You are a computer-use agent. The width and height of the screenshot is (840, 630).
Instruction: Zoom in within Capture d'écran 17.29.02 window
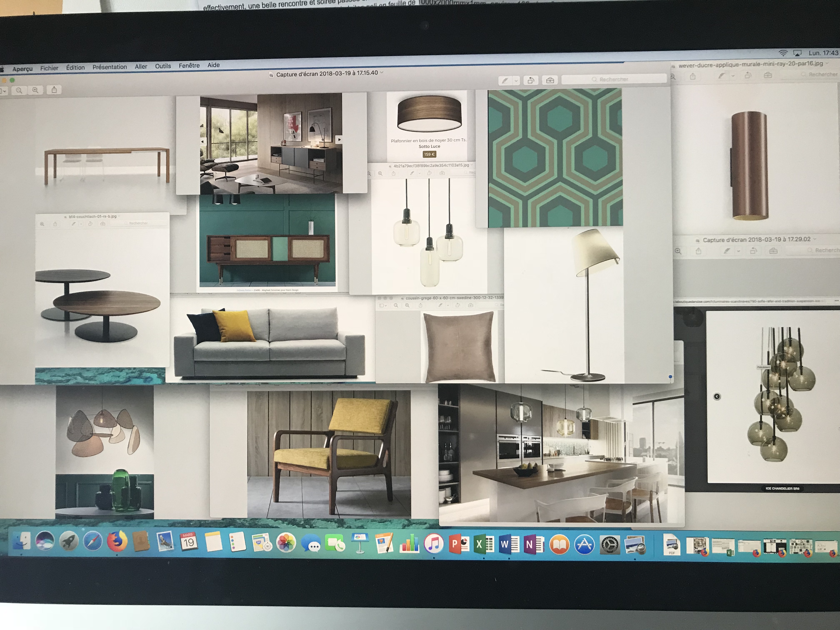click(x=678, y=251)
